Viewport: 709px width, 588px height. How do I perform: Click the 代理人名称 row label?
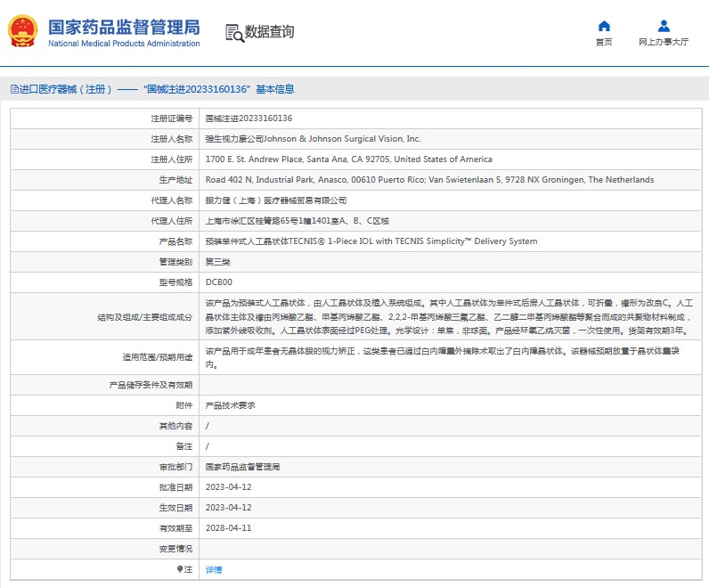click(171, 200)
